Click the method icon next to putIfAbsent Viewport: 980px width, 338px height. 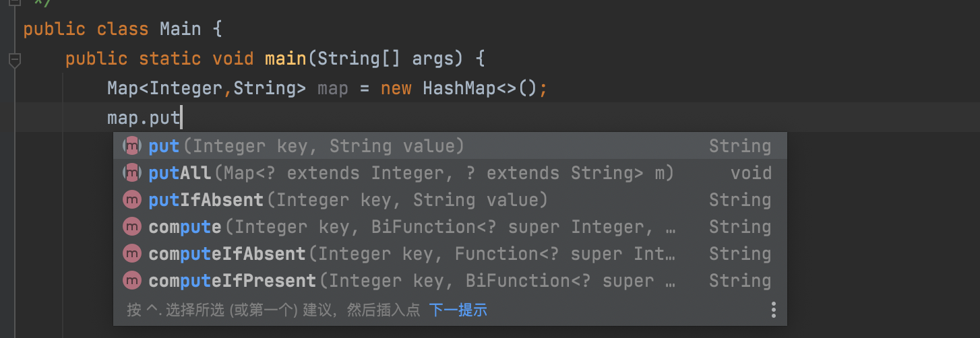[x=132, y=200]
